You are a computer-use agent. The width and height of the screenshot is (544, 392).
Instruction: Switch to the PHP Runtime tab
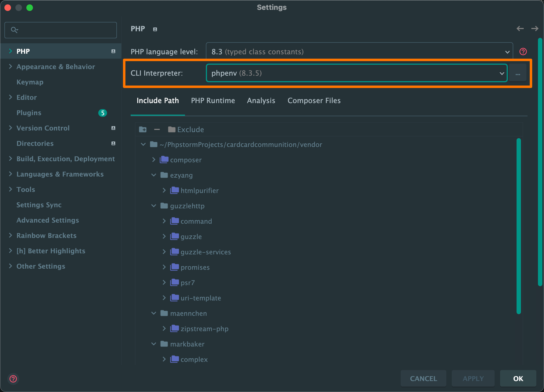pos(213,101)
